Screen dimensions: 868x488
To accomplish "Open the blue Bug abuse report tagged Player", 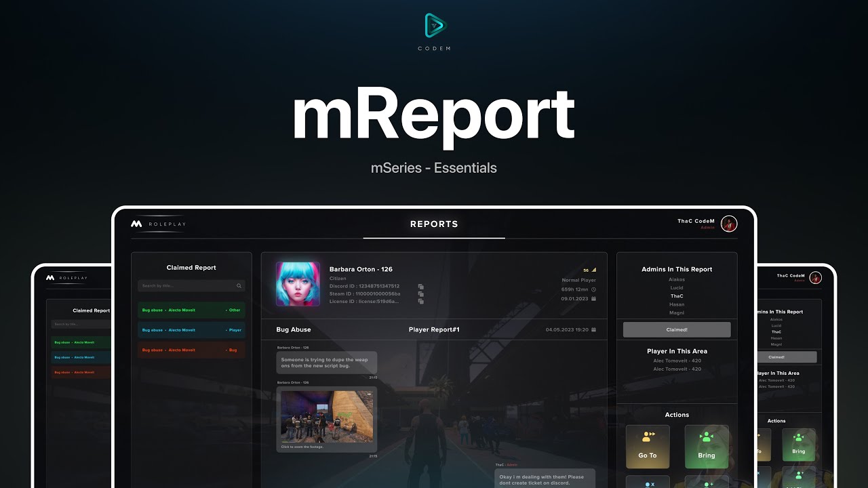I will [x=191, y=330].
